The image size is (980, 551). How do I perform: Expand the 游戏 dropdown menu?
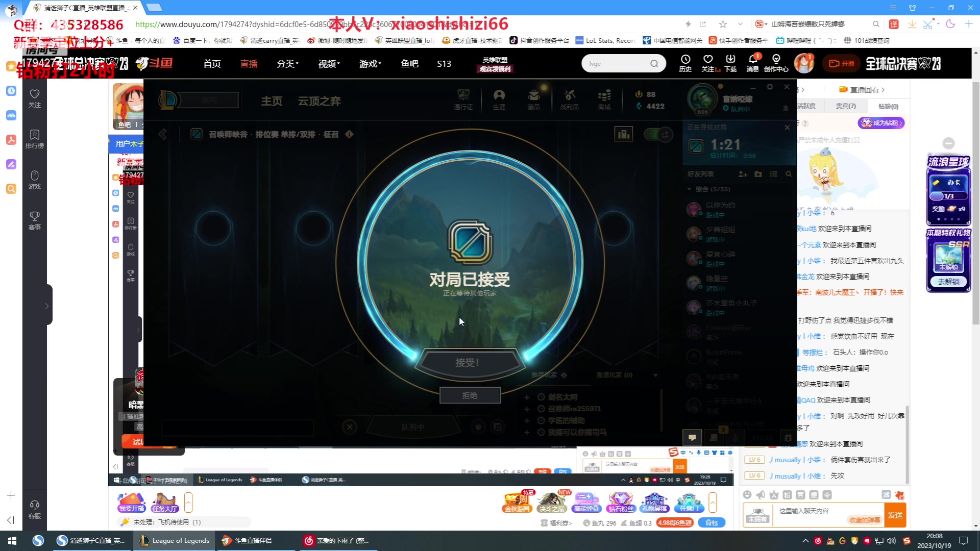pos(370,64)
